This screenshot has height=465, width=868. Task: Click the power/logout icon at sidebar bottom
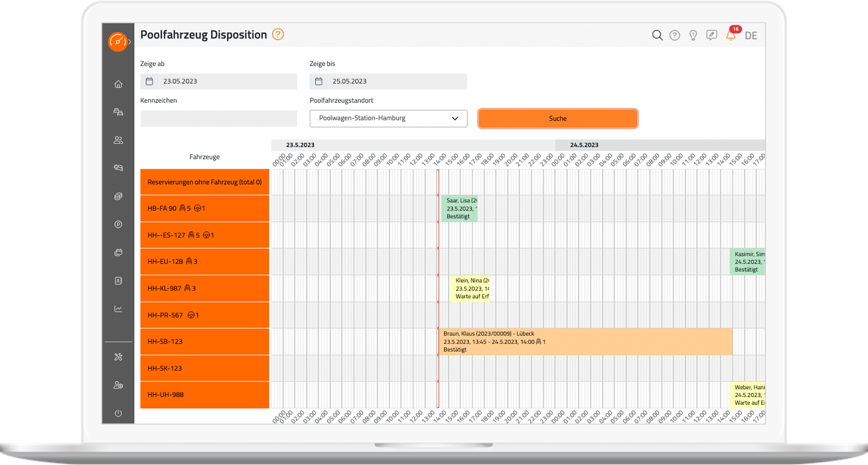click(x=118, y=413)
